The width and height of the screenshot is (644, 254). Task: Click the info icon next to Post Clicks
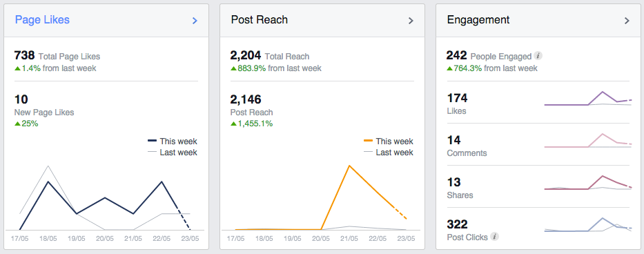tap(494, 237)
